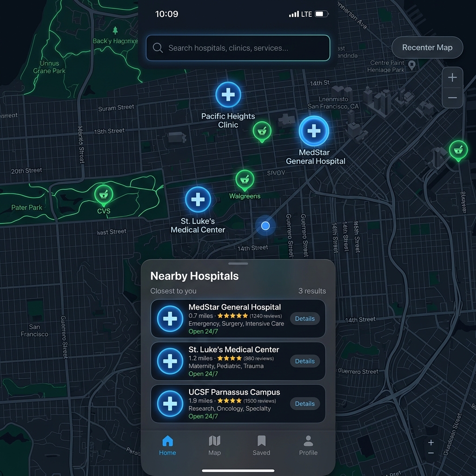Click MedStar General Hospital list icon
This screenshot has width=476, height=476.
click(170, 319)
